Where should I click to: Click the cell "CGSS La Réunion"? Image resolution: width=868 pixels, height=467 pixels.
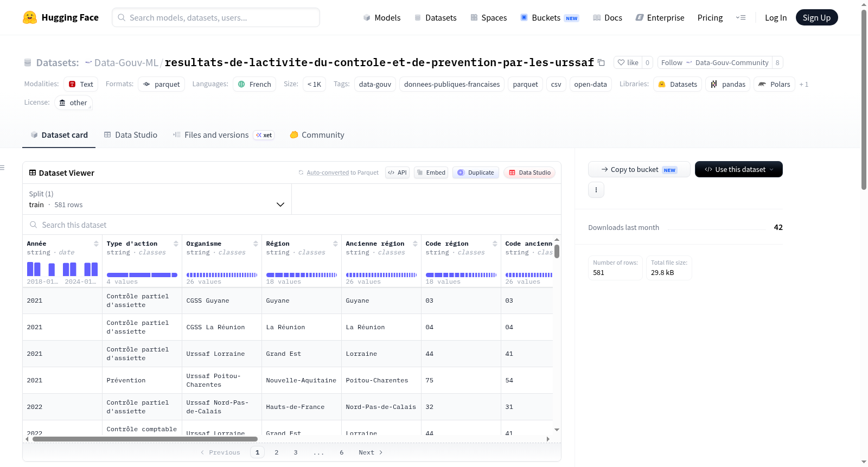[222, 327]
